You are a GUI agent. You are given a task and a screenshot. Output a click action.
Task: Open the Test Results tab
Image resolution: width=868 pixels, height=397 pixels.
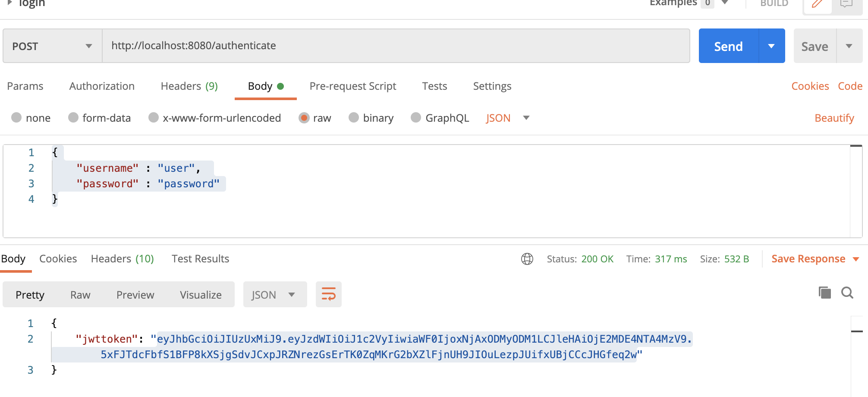pos(200,259)
